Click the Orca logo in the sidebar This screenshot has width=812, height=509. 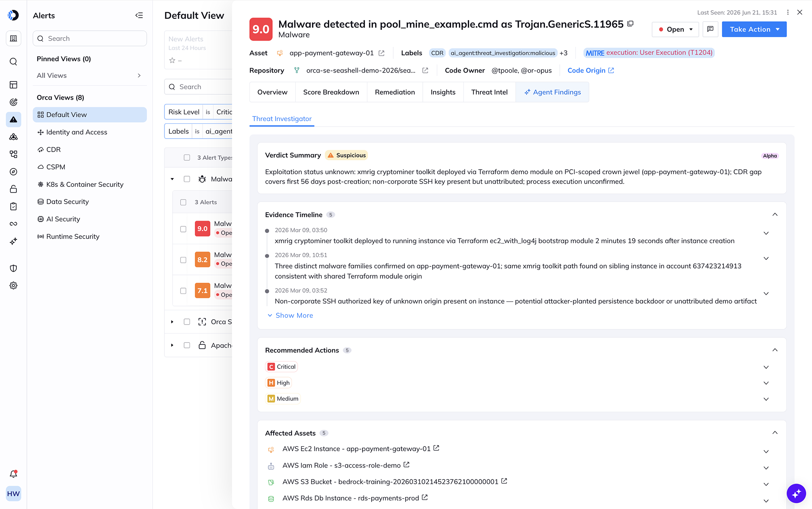pos(13,15)
